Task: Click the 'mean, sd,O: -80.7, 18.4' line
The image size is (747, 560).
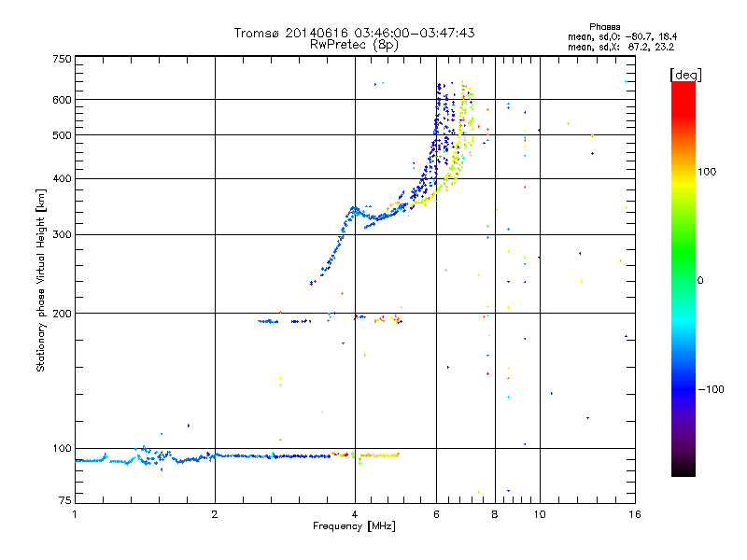Action: point(622,36)
